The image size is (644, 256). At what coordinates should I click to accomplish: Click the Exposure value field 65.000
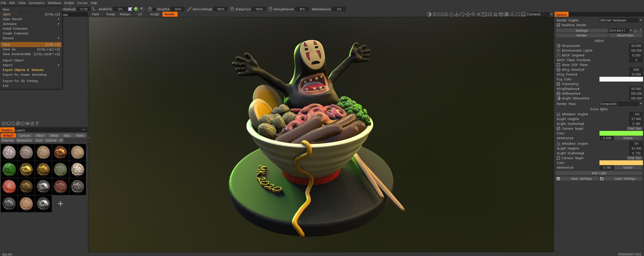point(636,46)
